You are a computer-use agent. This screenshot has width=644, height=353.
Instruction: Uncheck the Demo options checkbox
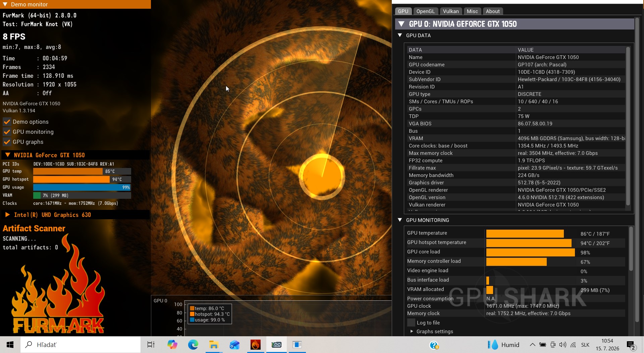click(x=7, y=122)
